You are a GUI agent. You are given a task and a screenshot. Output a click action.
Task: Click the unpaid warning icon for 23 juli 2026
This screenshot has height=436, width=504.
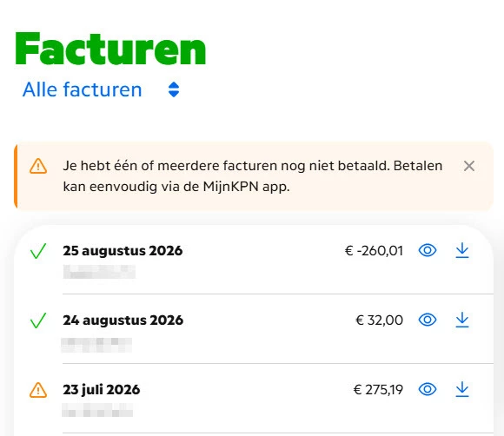point(38,390)
